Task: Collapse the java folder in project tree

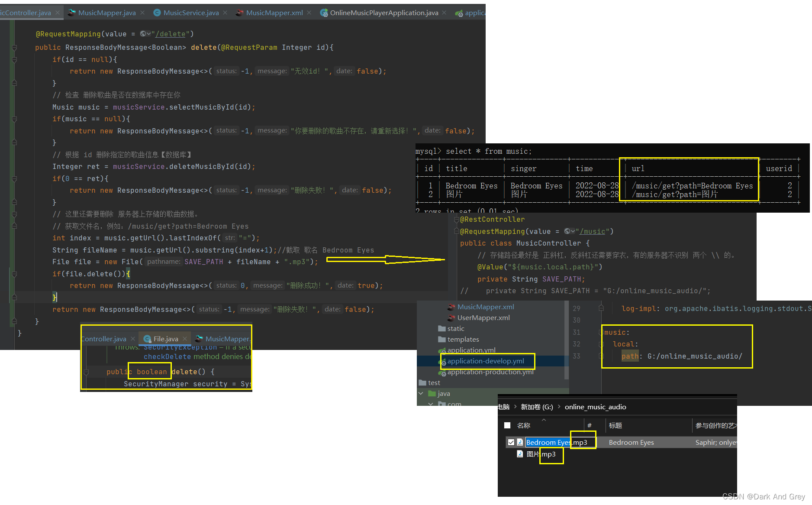Action: point(421,393)
